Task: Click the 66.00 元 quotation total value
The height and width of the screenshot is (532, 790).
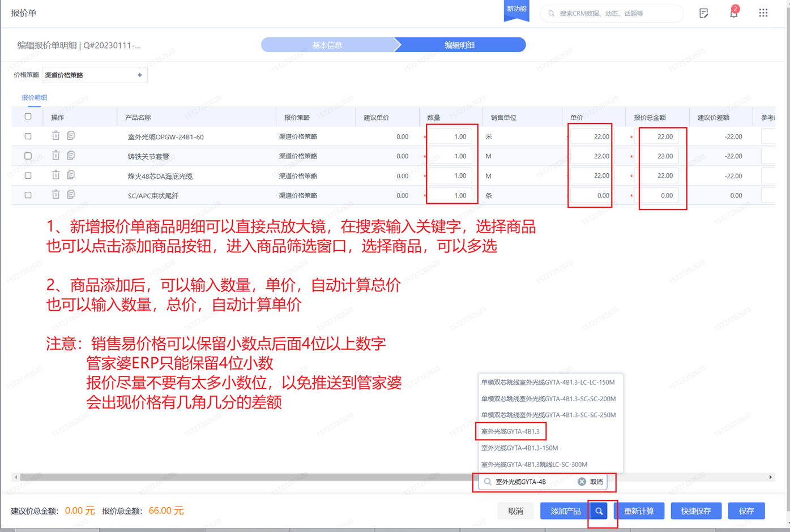Action: coord(166,510)
